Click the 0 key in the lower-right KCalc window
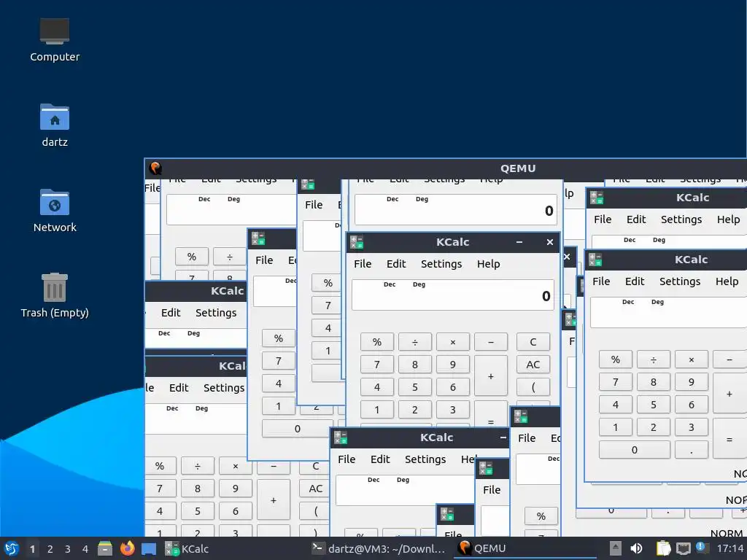Viewport: 747px width, 560px height. [x=635, y=450]
